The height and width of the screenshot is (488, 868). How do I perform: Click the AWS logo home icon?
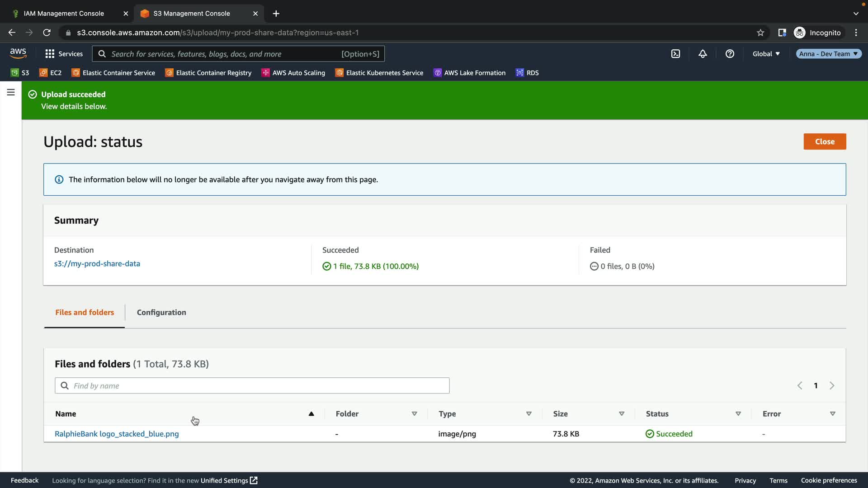click(x=18, y=53)
